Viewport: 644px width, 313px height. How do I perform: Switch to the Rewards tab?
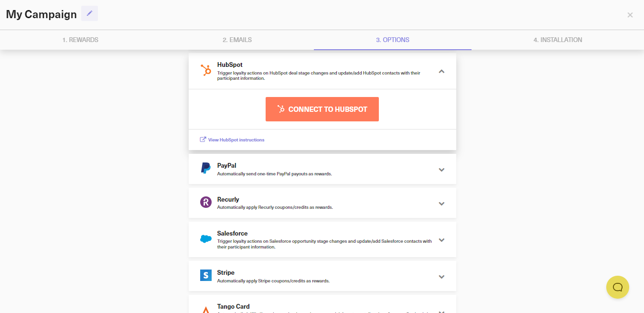(80, 40)
